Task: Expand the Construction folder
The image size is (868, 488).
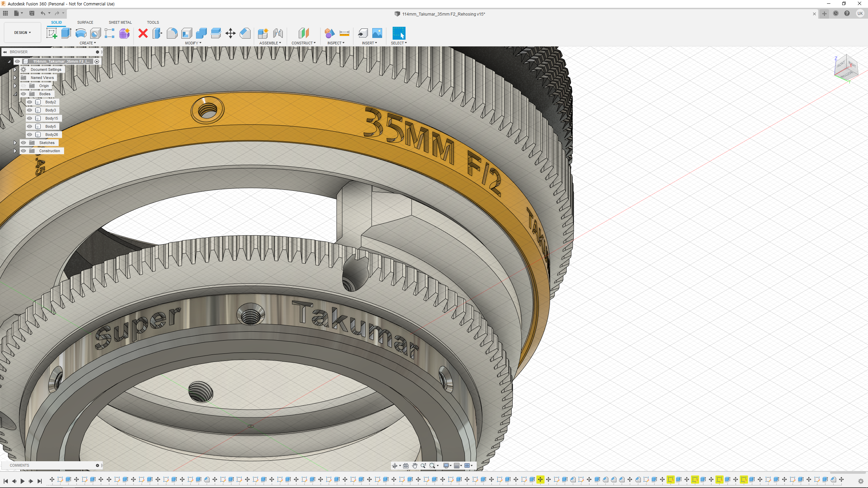Action: coord(15,151)
